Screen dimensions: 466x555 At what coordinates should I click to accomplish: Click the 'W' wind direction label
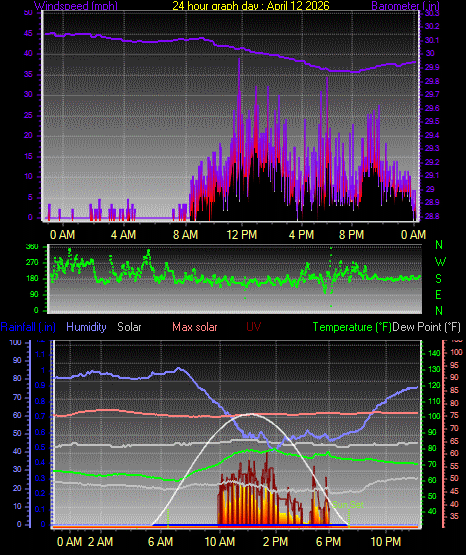pos(440,262)
